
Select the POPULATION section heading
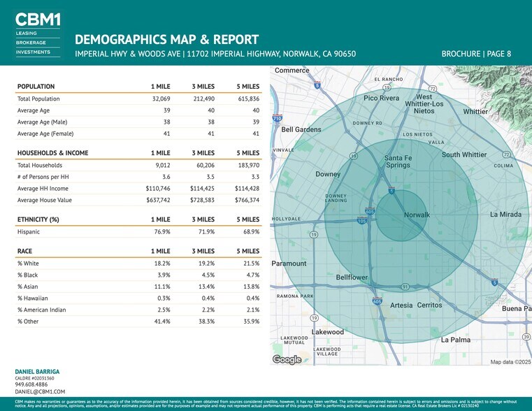[x=36, y=87]
